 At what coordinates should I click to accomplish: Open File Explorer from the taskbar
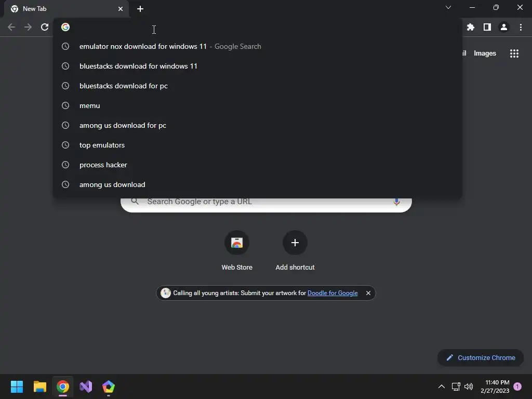pyautogui.click(x=39, y=387)
